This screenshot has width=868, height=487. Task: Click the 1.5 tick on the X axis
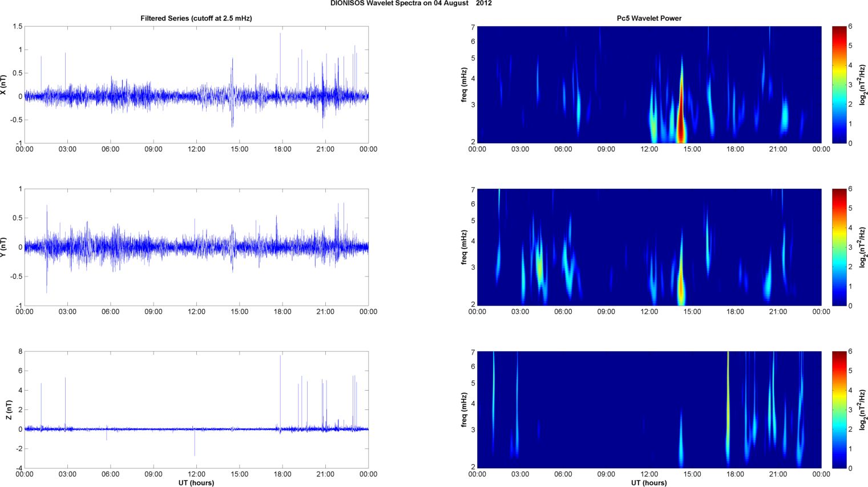click(x=17, y=26)
